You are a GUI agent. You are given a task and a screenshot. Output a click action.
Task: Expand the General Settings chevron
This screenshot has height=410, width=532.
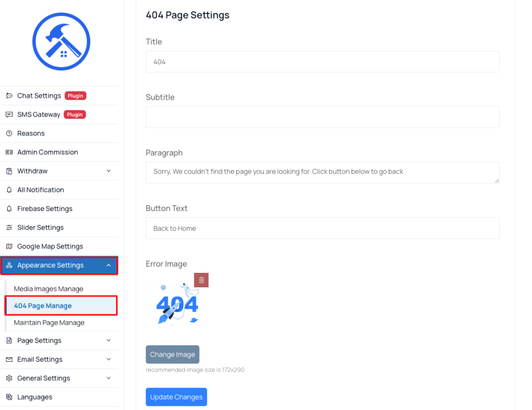click(109, 378)
